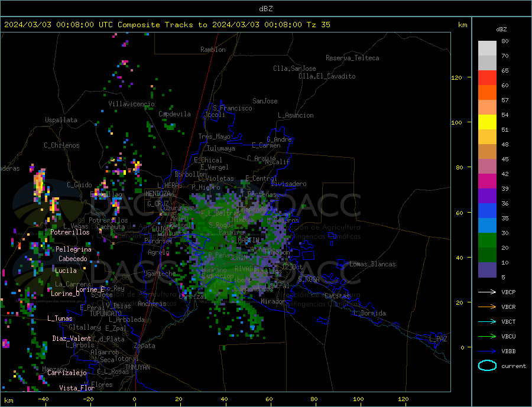
Task: Click the Mirador label
Action: tap(273, 301)
